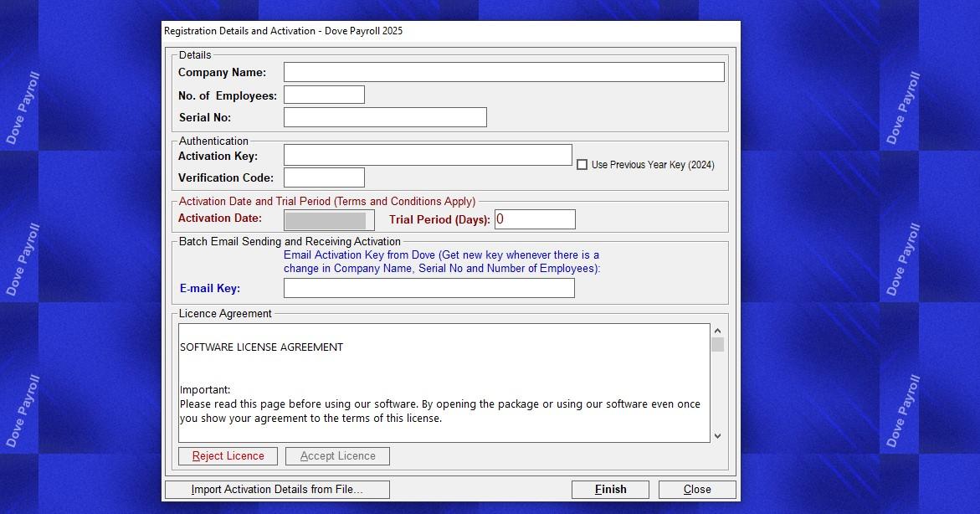Viewport: 980px width, 514px height.
Task: Click the Company Name input field
Action: coord(504,72)
